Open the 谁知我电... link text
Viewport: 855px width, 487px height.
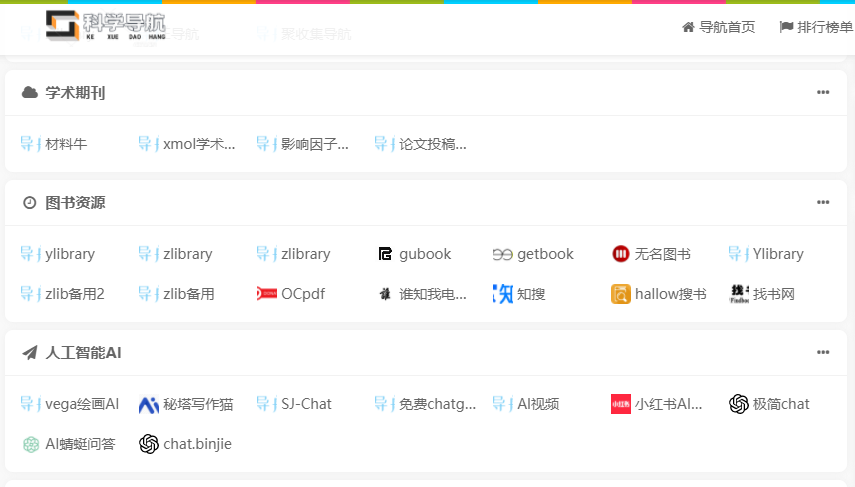click(x=432, y=294)
